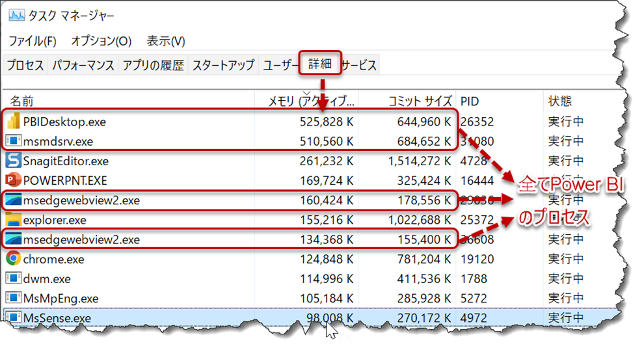Select the MsSense.exe process name

point(57,318)
